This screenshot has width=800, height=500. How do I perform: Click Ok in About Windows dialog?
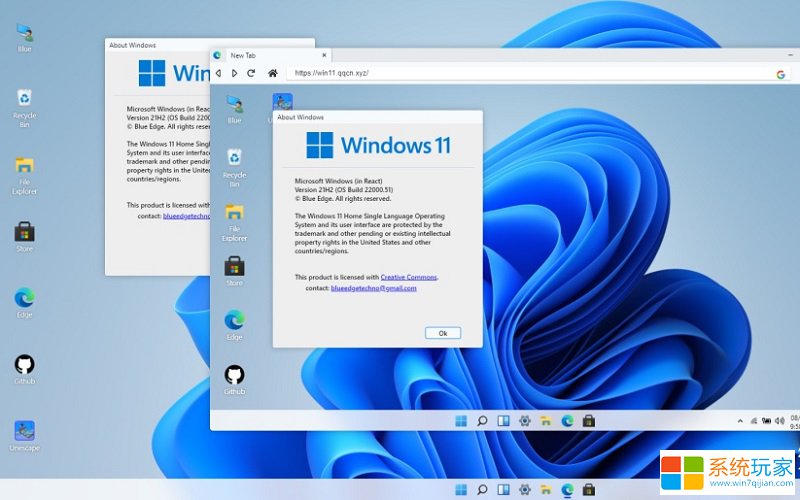coord(443,333)
